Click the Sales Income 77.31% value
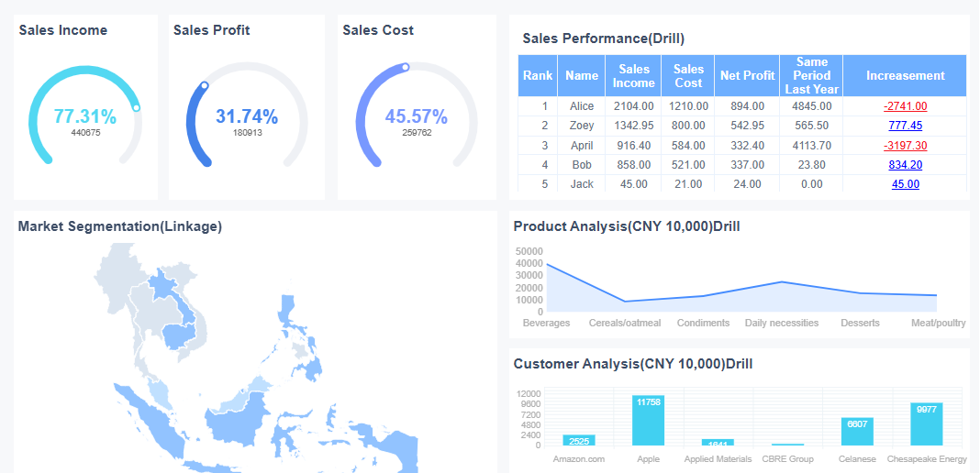Screen dimensions: 980x473 85,116
